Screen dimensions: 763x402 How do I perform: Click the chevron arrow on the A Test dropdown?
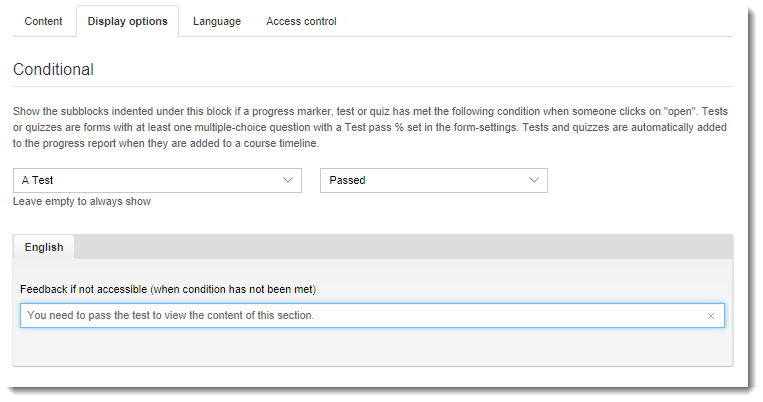click(288, 180)
